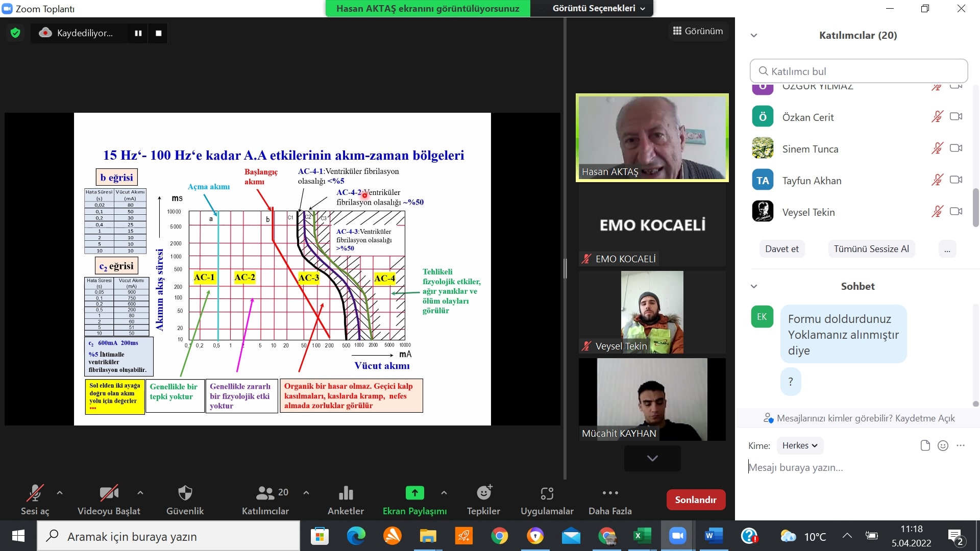Viewport: 980px width, 551px height.
Task: Open Tepkiler reactions
Action: click(483, 499)
